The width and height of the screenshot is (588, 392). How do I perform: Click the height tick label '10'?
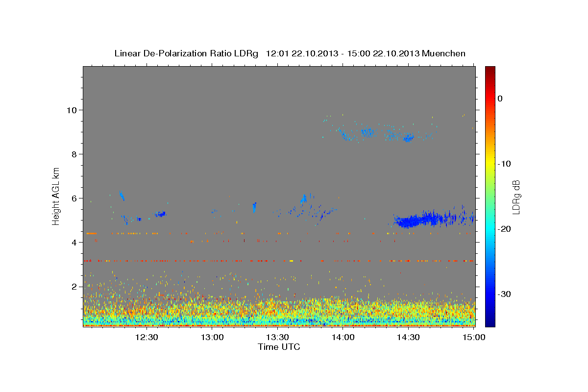tap(73, 110)
